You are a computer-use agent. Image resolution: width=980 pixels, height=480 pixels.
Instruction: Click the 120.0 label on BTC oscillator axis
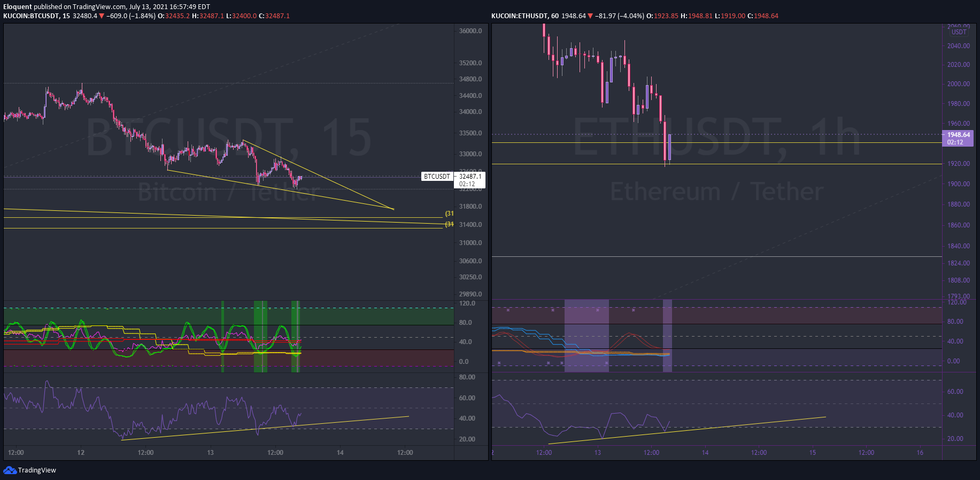[x=467, y=303]
